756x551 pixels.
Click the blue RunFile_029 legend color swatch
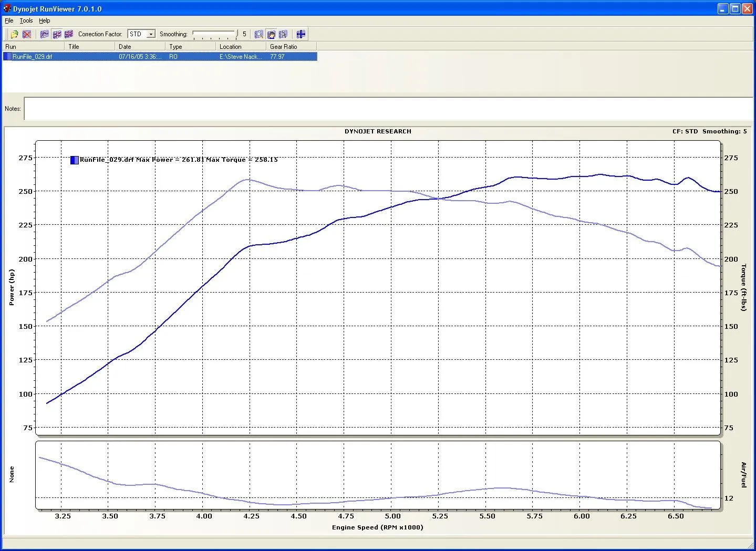click(x=75, y=160)
